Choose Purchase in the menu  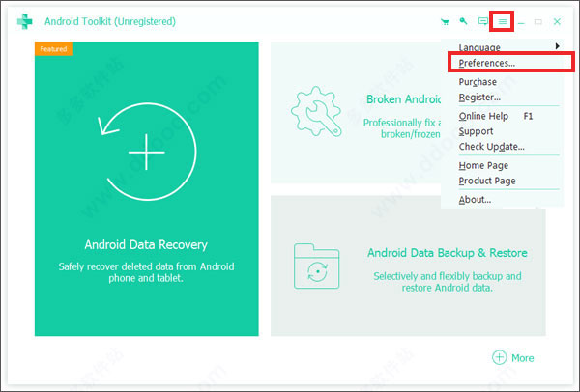478,82
